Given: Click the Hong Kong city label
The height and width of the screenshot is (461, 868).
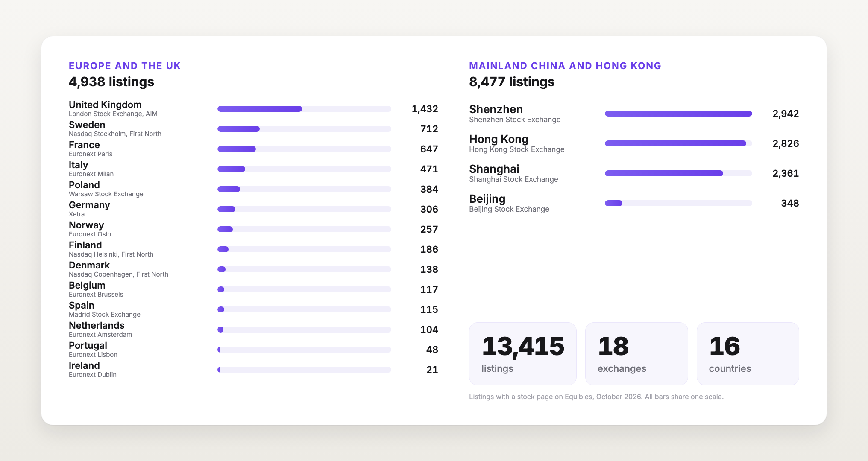Looking at the screenshot, I should [x=499, y=139].
